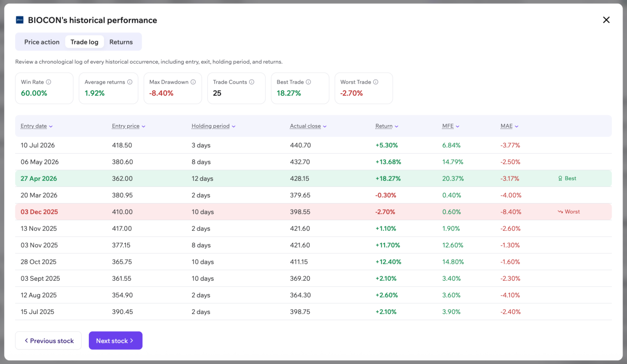Click the Best Trade info icon
627x364 pixels.
[308, 82]
